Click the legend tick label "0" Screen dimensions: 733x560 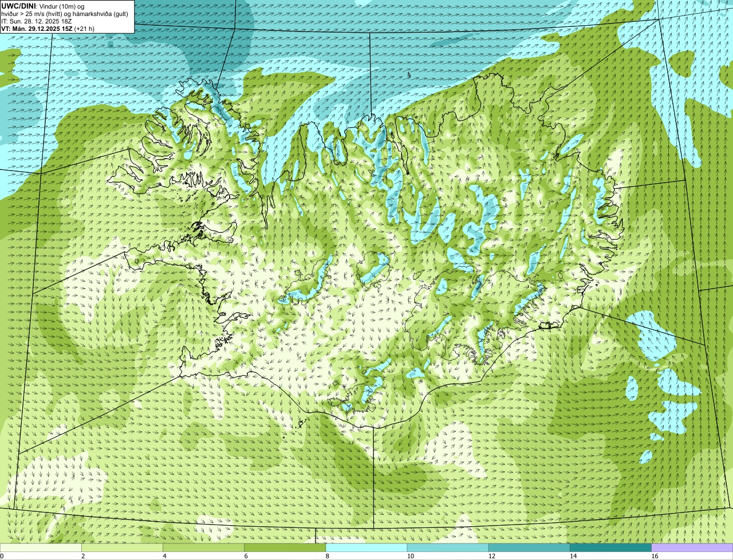2,556
